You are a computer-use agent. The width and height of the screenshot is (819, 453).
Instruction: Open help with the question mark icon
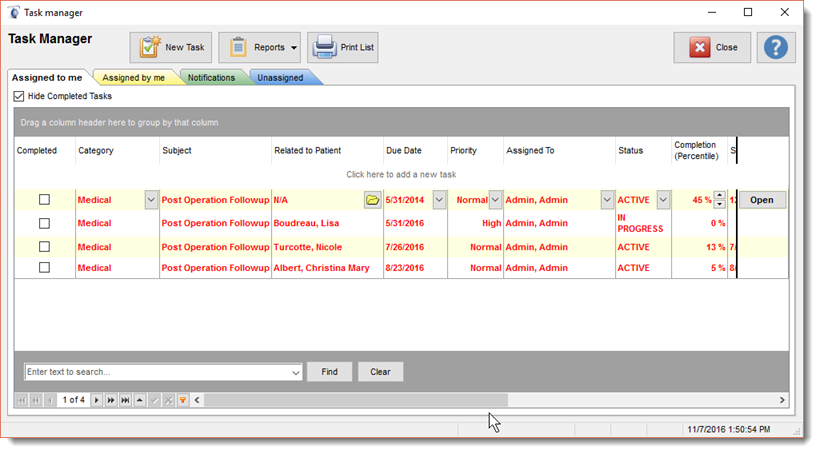[x=776, y=47]
